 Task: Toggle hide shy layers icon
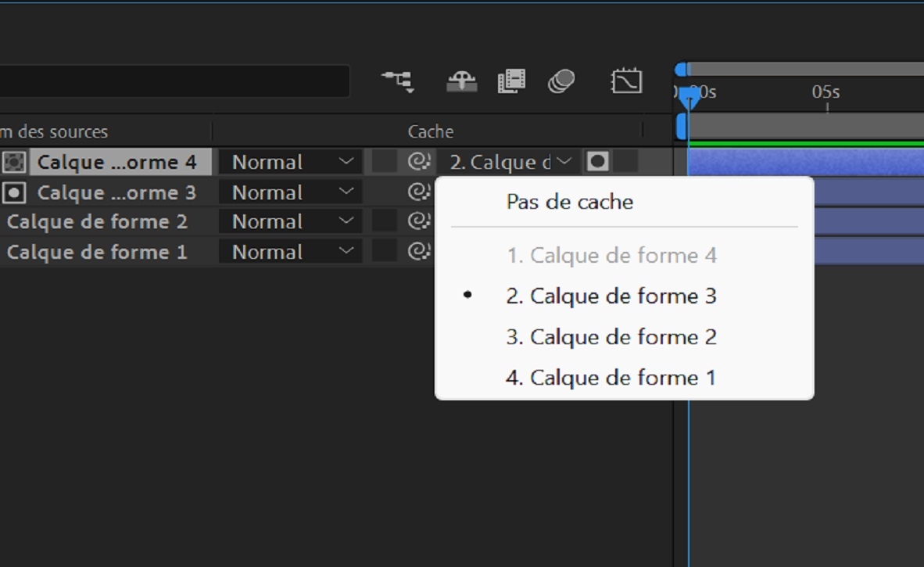pos(462,81)
